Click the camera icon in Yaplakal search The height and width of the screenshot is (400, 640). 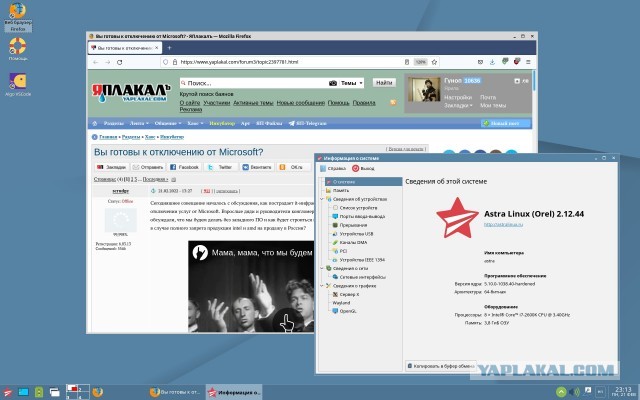coord(333,83)
